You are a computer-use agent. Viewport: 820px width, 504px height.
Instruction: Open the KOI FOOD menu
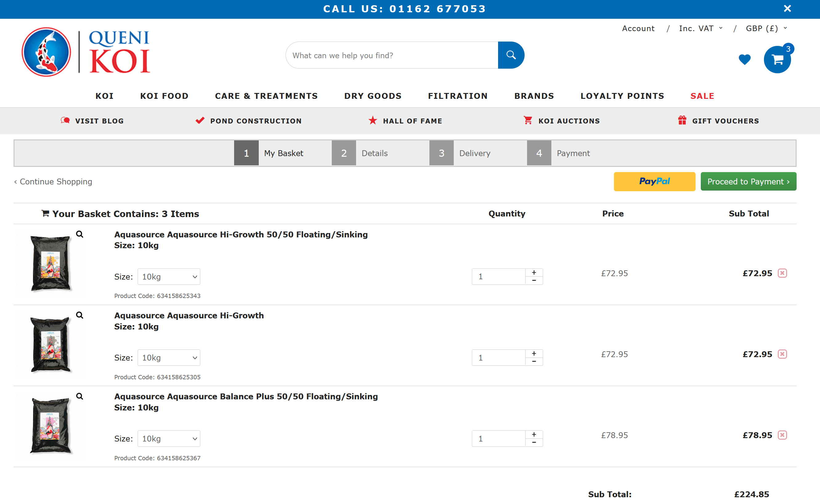164,96
